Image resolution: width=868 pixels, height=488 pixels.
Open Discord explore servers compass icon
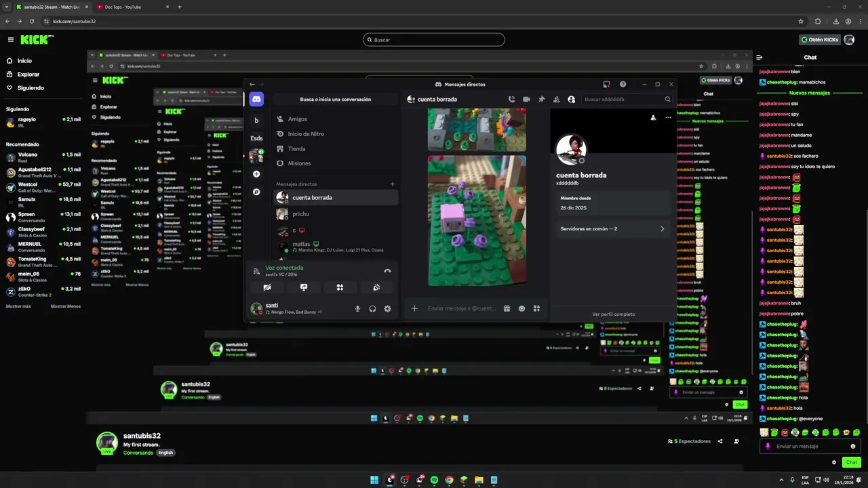click(256, 192)
